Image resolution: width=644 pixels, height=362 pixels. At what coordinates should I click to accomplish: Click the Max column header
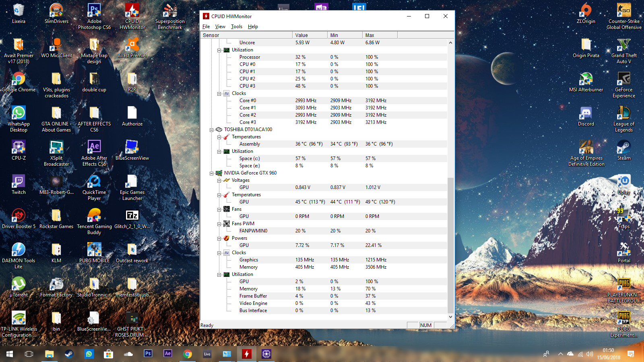point(380,35)
